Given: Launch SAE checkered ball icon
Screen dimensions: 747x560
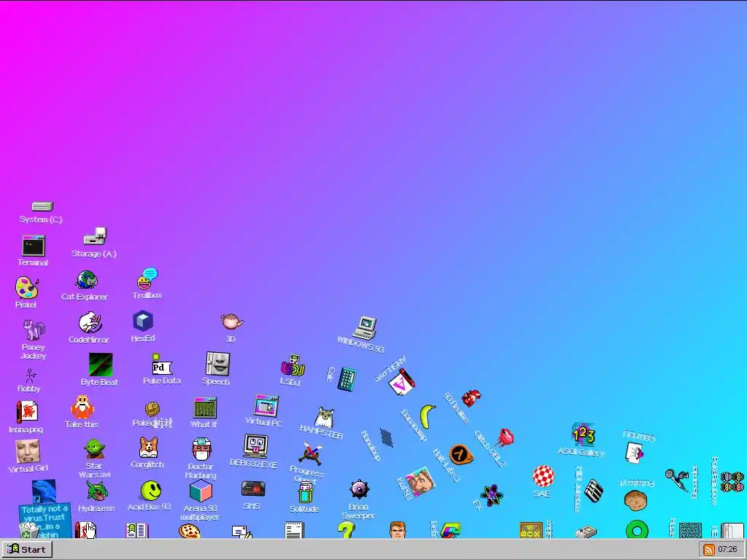Looking at the screenshot, I should (543, 476).
